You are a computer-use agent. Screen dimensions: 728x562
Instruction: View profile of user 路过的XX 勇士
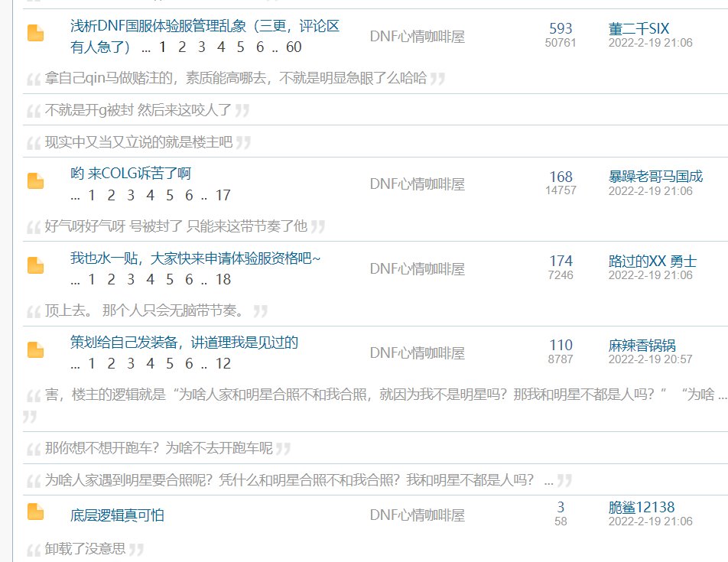pos(652,262)
